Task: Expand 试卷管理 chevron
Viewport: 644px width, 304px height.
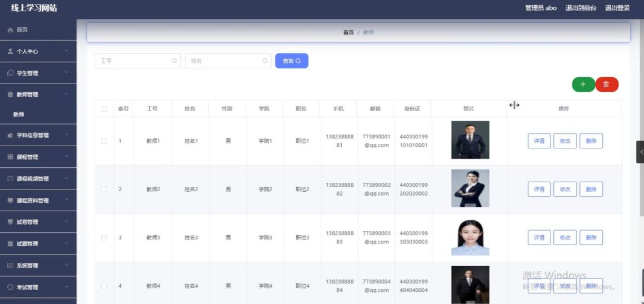Action: [67, 222]
